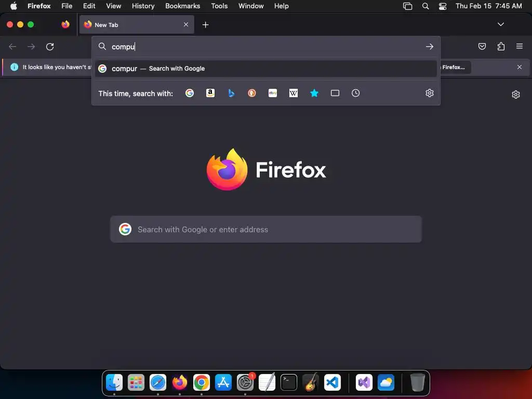532x399 pixels.
Task: Search this time with Wikipedia icon
Action: (x=294, y=93)
